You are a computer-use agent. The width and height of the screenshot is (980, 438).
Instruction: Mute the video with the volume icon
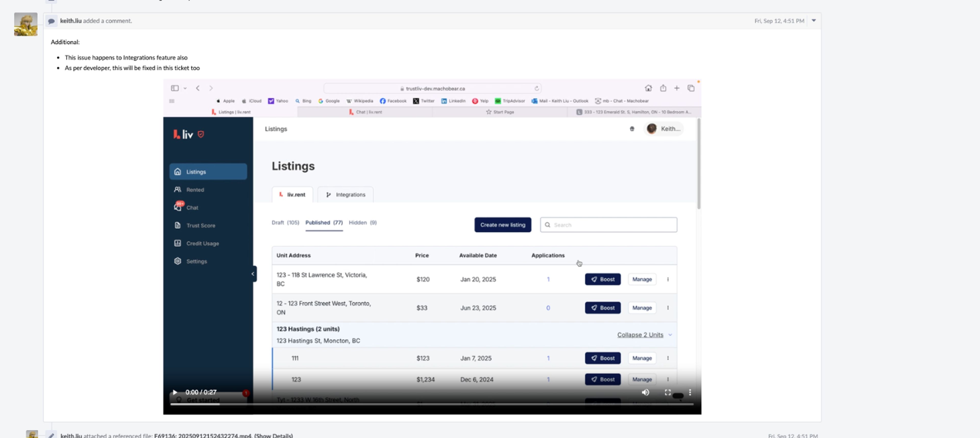(x=645, y=392)
